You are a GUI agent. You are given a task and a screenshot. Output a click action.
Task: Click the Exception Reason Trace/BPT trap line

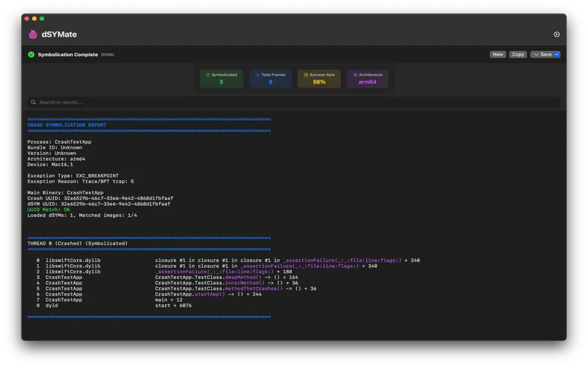coord(80,181)
